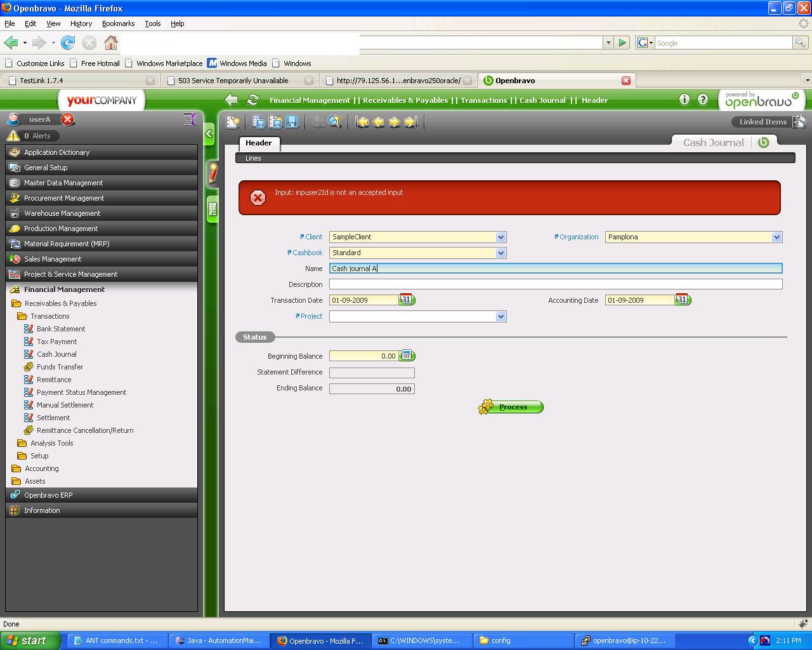Open Linked Items
This screenshot has width=812, height=650.
pos(763,122)
